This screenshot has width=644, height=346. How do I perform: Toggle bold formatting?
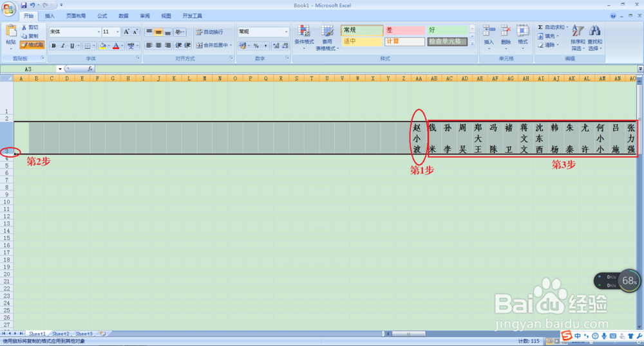53,46
